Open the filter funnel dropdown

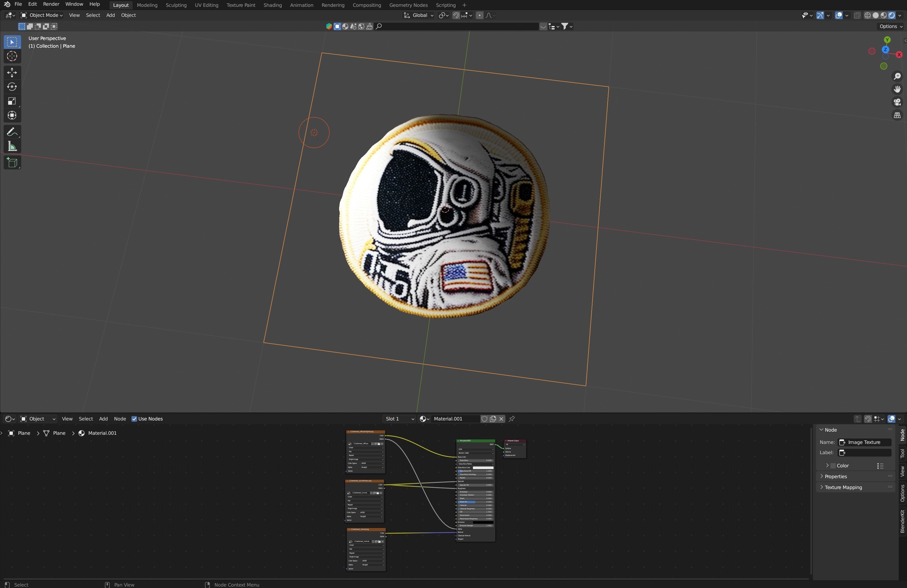coord(567,26)
